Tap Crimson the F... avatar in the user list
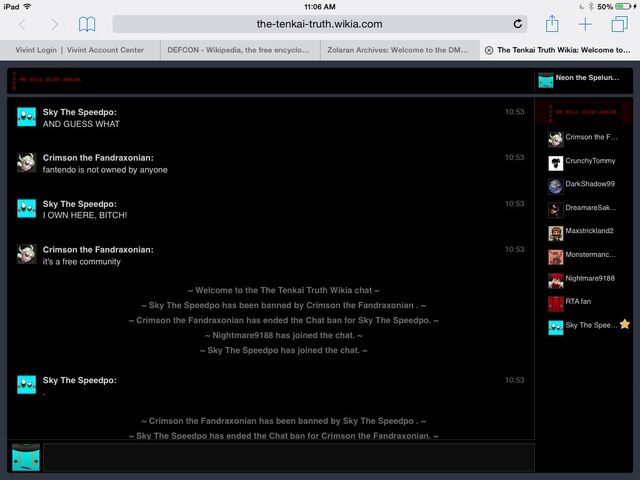 (x=556, y=140)
